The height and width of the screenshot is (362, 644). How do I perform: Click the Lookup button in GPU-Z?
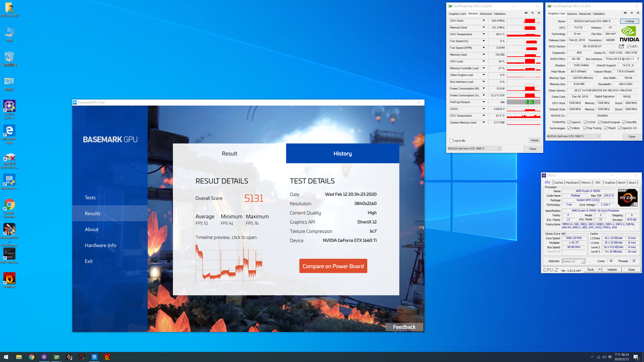(630, 21)
